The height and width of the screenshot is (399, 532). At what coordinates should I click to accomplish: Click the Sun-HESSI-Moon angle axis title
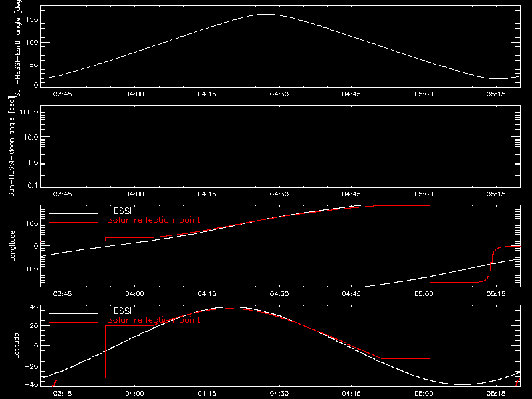point(12,146)
